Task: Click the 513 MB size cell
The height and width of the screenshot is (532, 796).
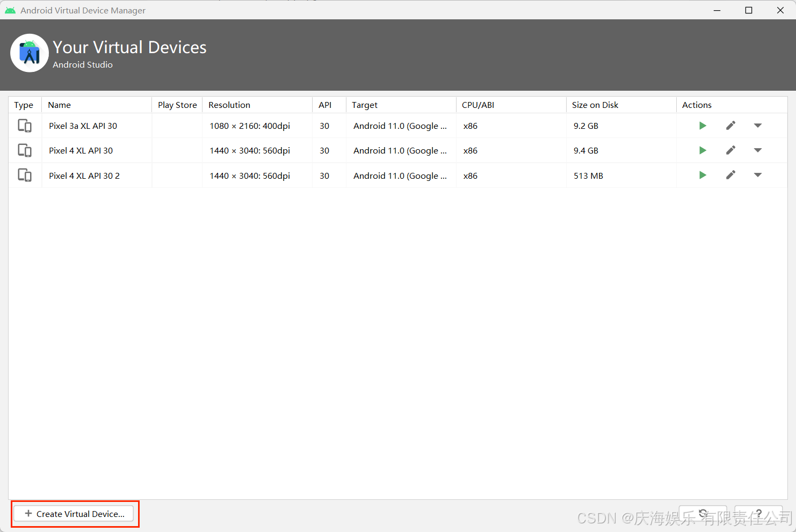Action: coord(621,176)
